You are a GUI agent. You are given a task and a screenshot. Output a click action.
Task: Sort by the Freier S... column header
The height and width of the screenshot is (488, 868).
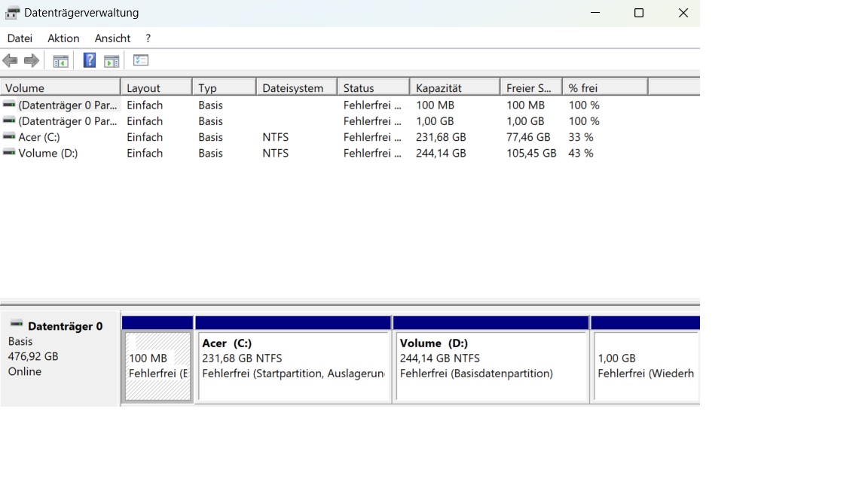(x=531, y=88)
